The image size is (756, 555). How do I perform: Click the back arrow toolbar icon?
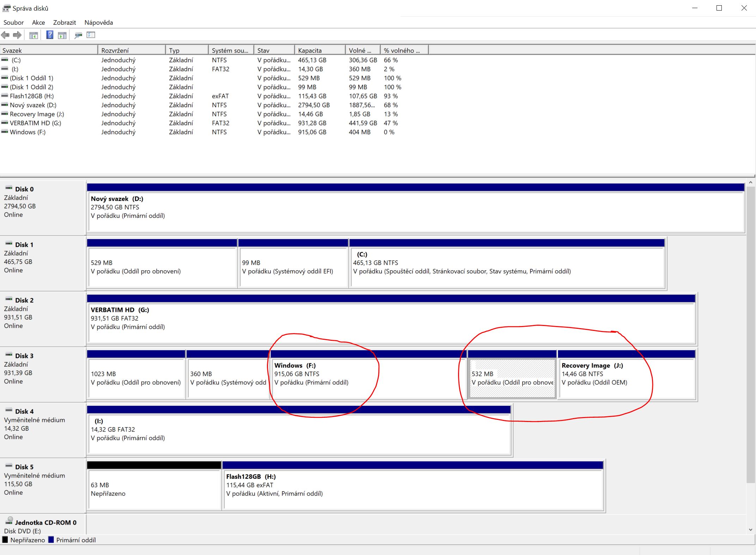coord(5,35)
